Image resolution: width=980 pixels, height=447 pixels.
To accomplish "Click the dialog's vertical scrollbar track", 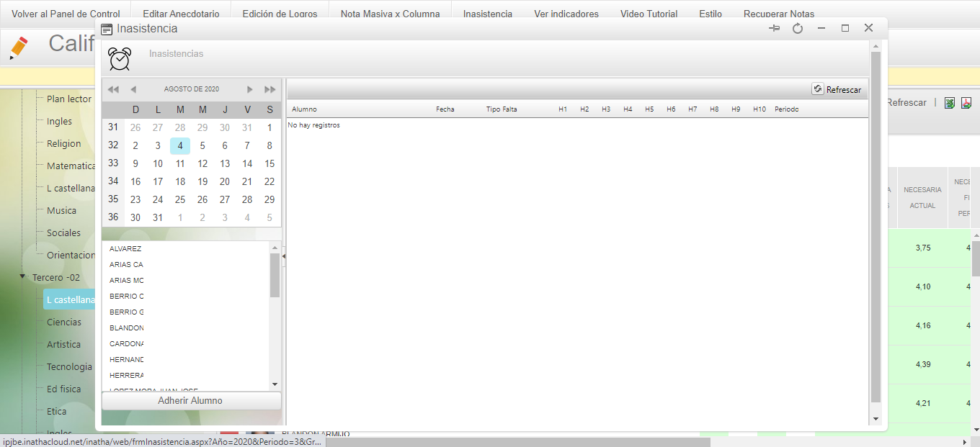I will pos(876,230).
